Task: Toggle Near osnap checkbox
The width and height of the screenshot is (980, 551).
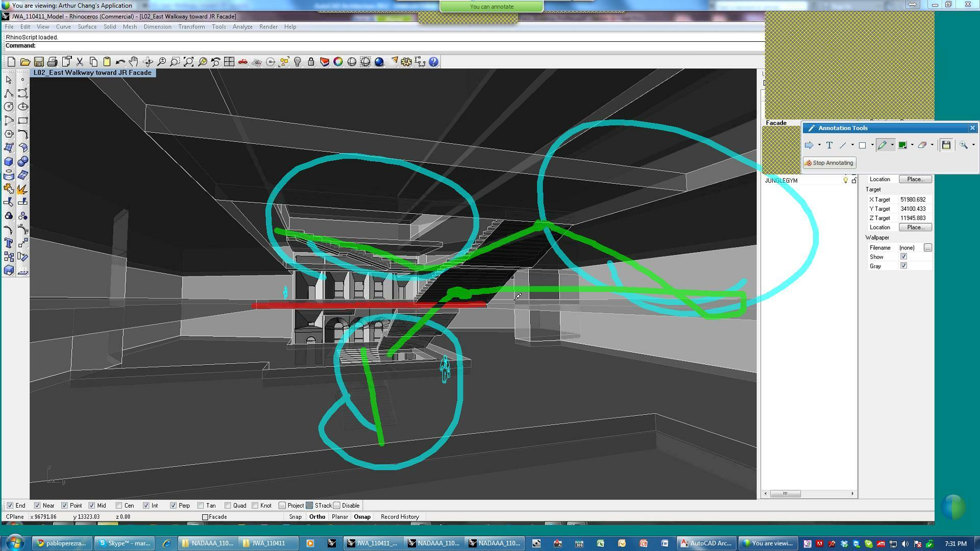Action: pyautogui.click(x=37, y=506)
